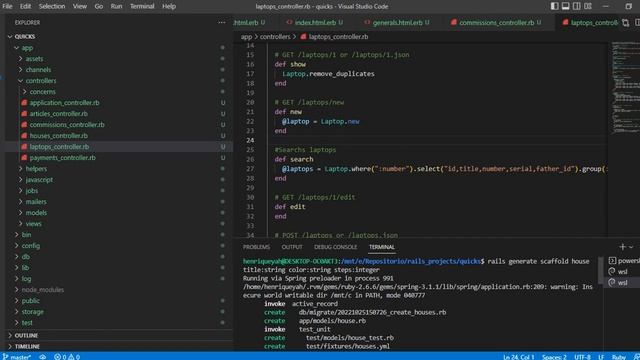Click Ln 24, Col 1 status
Viewport: 640px width, 360px height.
(x=518, y=357)
